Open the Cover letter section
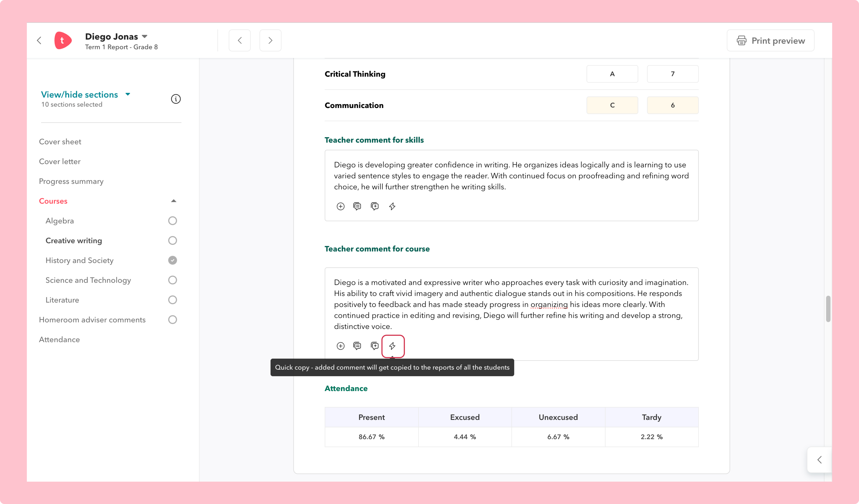This screenshot has height=504, width=859. (60, 161)
